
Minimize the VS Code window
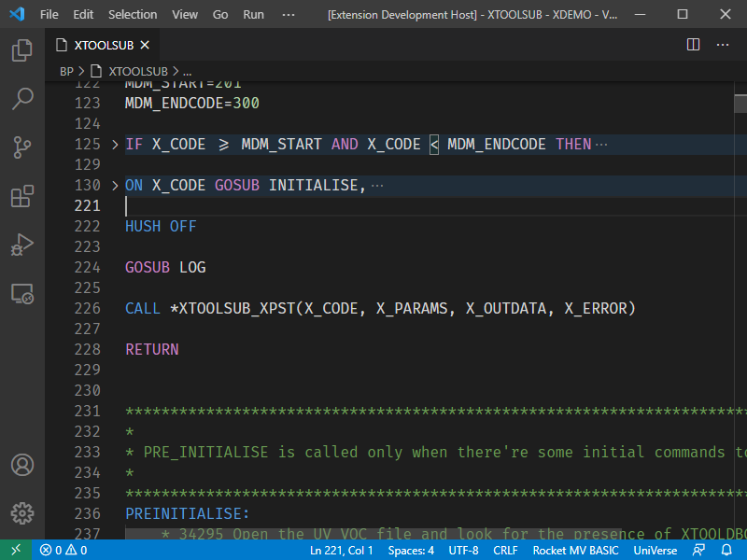tap(641, 14)
